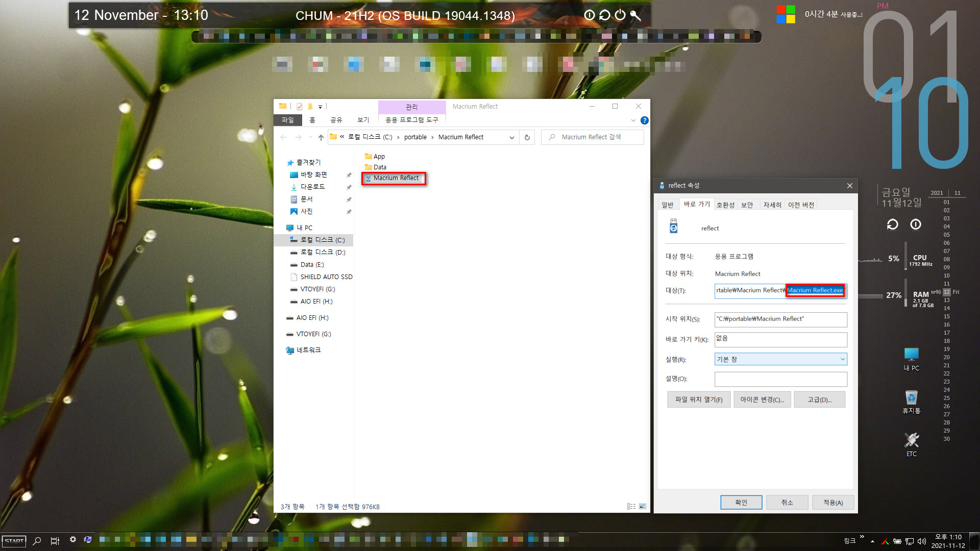Click the refresh widget icon near calendar
This screenshot has height=551, width=980.
(892, 224)
